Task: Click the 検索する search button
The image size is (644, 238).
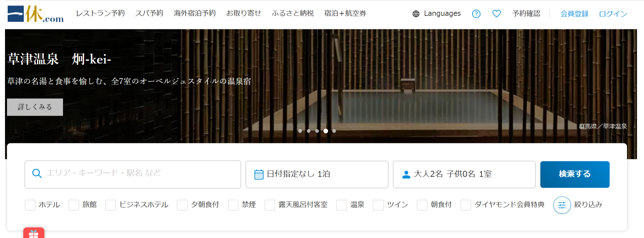Action: pos(575,174)
